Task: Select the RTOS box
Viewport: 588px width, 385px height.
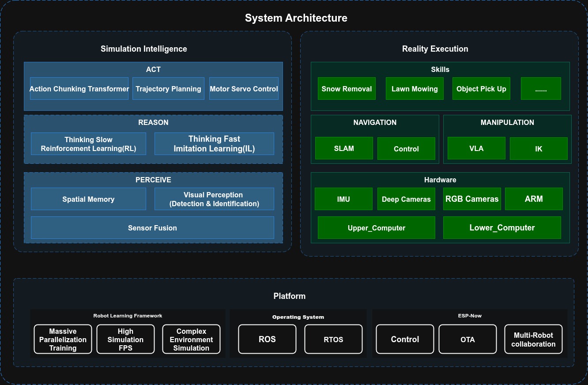Action: [333, 339]
